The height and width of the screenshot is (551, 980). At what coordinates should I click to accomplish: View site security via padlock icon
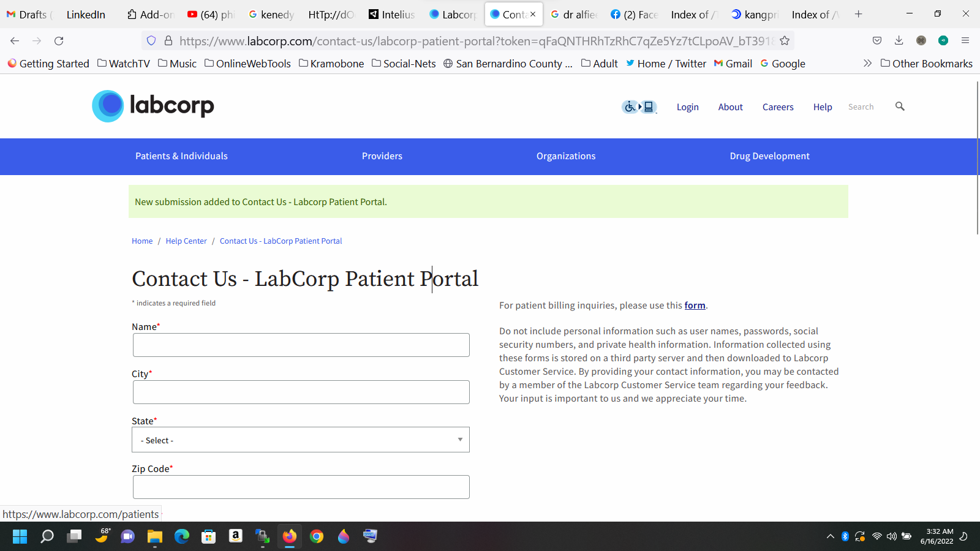[168, 40]
